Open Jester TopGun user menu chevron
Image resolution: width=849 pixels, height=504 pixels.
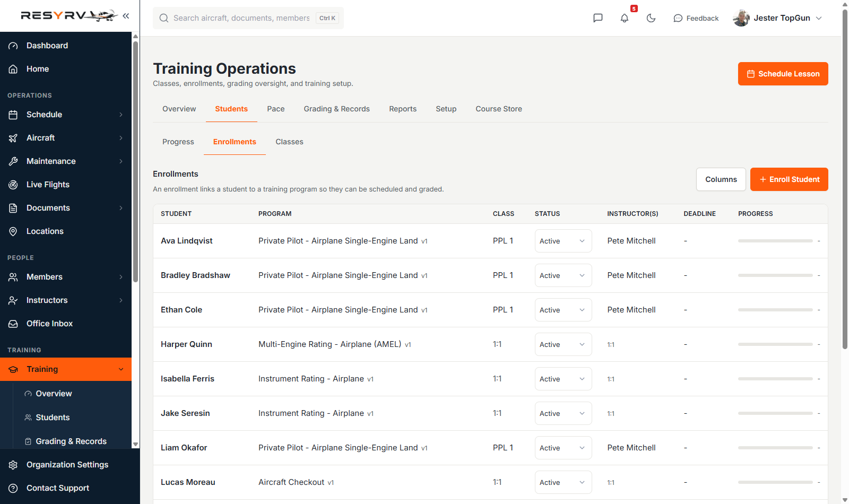(819, 18)
